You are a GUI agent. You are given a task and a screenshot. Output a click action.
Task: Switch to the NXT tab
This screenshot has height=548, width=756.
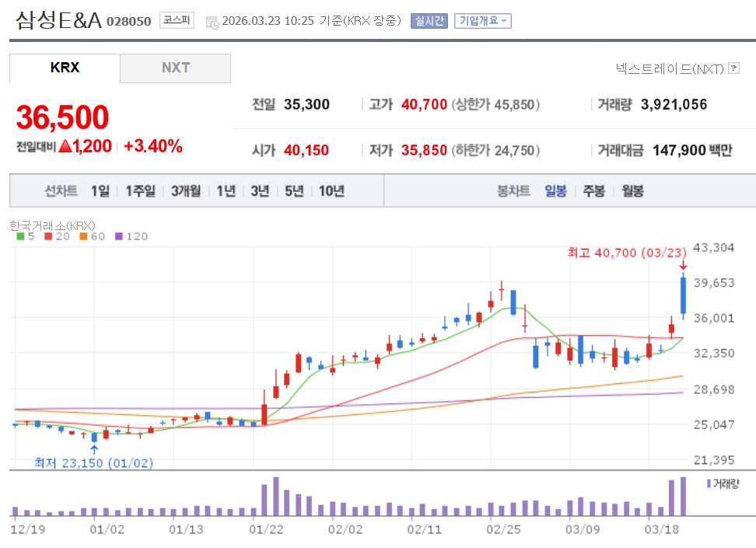(176, 68)
